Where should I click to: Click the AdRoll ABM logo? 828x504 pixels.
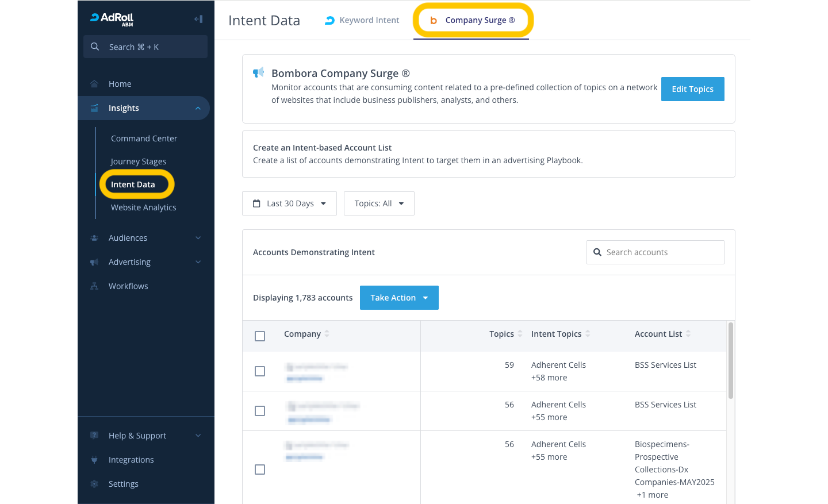click(x=112, y=19)
